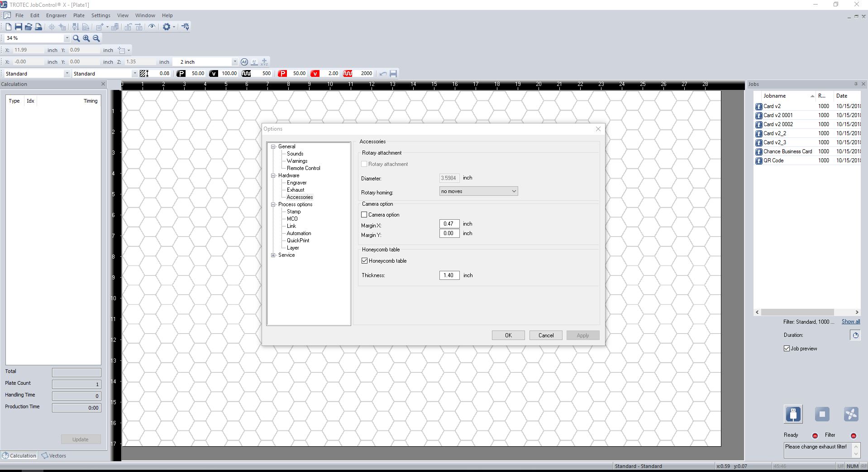Enable the Camera option checkbox
Screen dimensions: 868x472
364,215
